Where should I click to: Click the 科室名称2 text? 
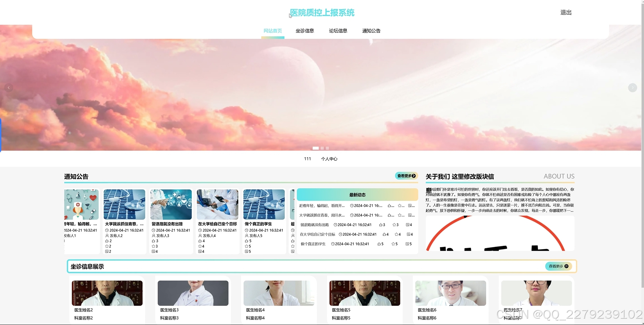[84, 318]
